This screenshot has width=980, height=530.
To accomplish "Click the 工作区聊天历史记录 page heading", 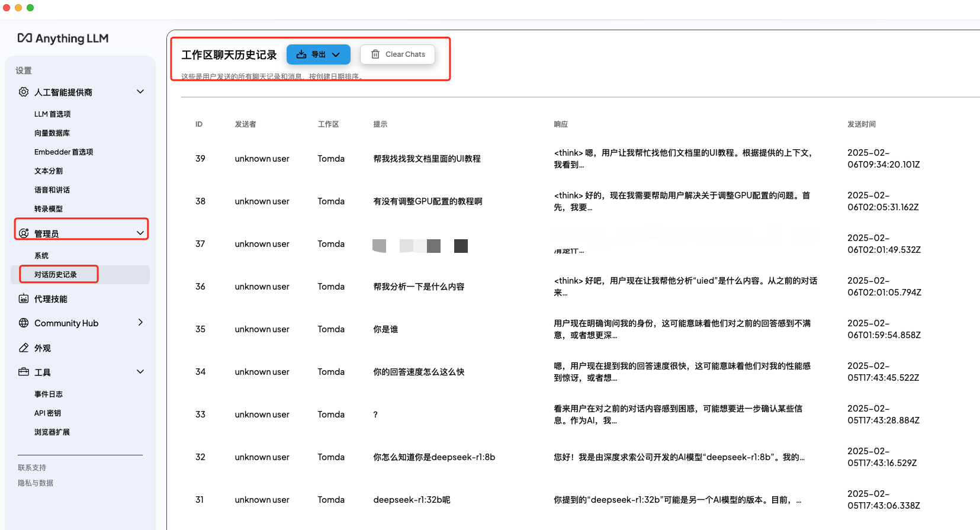I will pos(229,55).
